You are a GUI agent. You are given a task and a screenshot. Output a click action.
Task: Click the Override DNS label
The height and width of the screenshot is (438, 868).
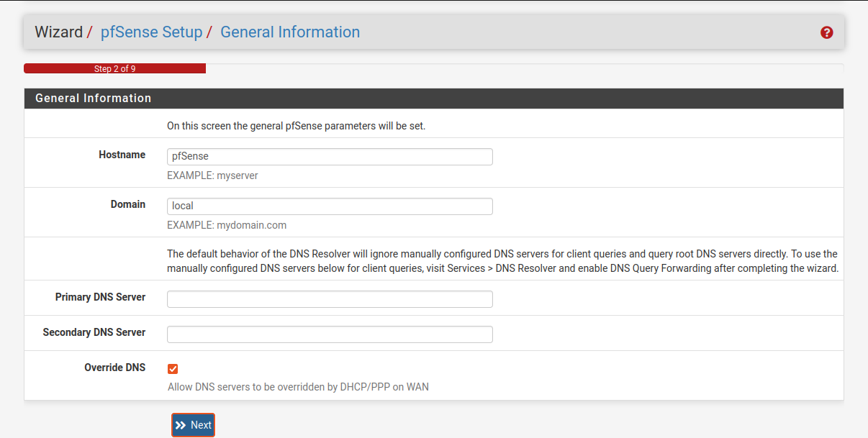[115, 368]
